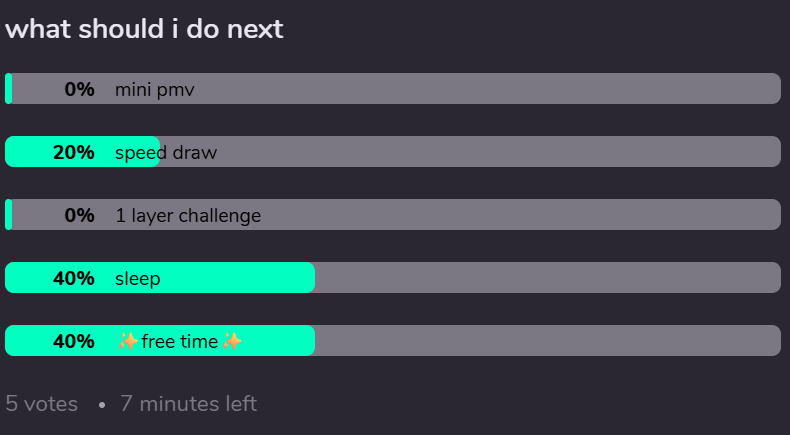The height and width of the screenshot is (435, 790).
Task: Click the poll title what should i do next
Action: (144, 29)
